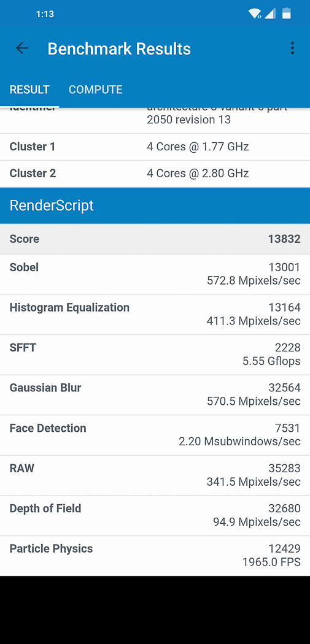
Task: Tap the Benchmark Results title
Action: point(119,49)
